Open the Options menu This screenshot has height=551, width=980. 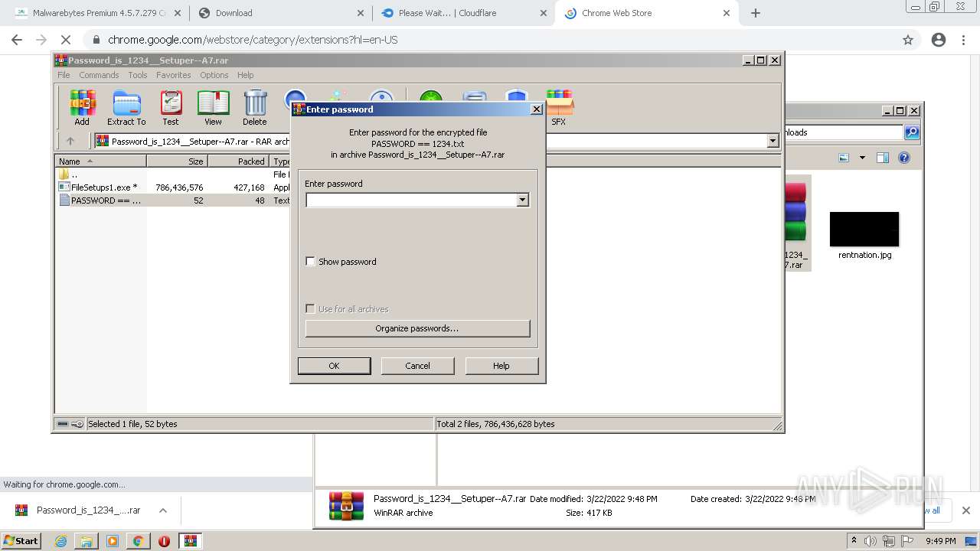[x=214, y=75]
